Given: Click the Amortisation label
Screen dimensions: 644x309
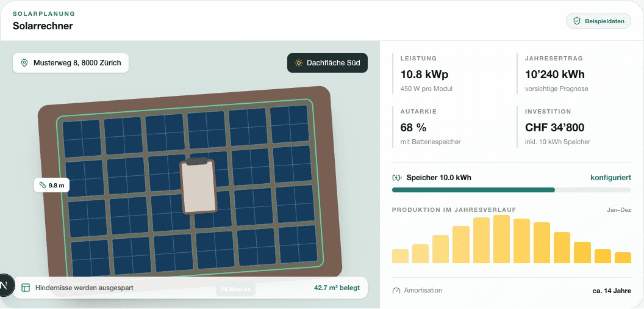Looking at the screenshot, I should tap(423, 291).
